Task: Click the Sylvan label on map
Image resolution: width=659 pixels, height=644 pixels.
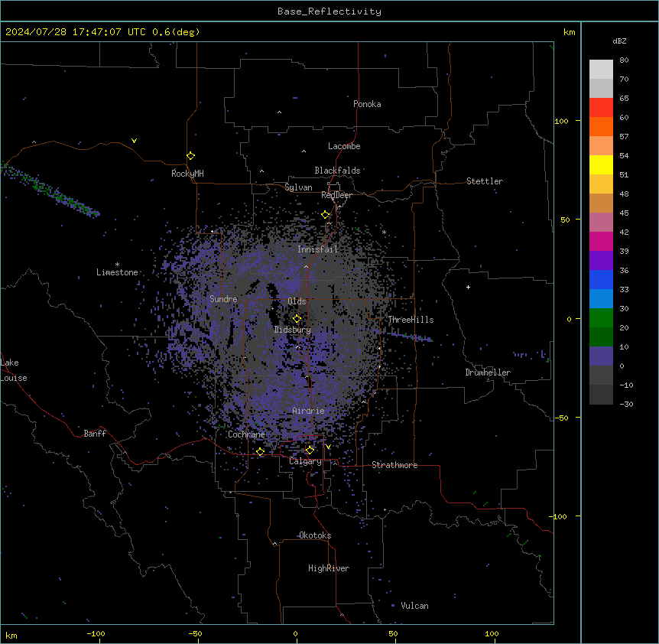Action: click(298, 187)
